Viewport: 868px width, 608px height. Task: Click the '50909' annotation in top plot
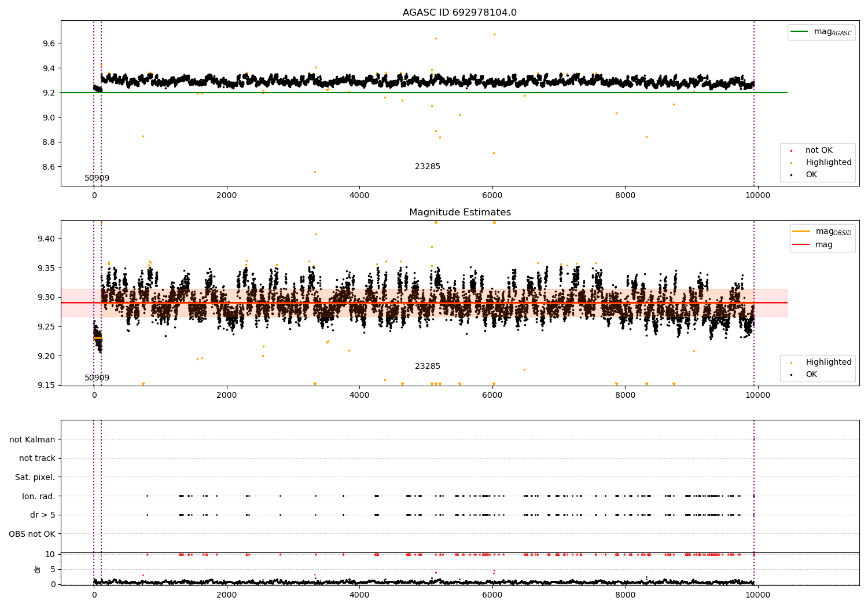97,178
